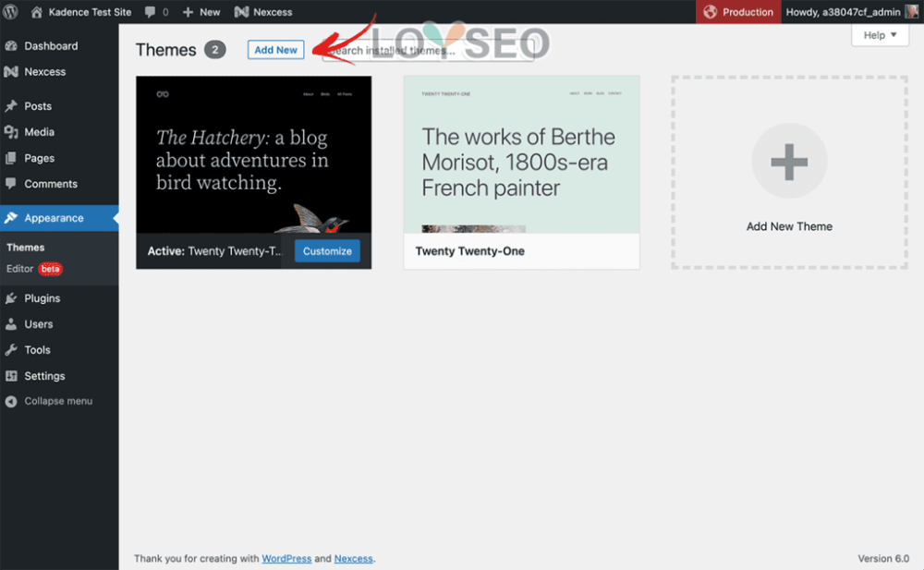Click the Production globe icon
The height and width of the screenshot is (570, 924).
[x=710, y=12]
